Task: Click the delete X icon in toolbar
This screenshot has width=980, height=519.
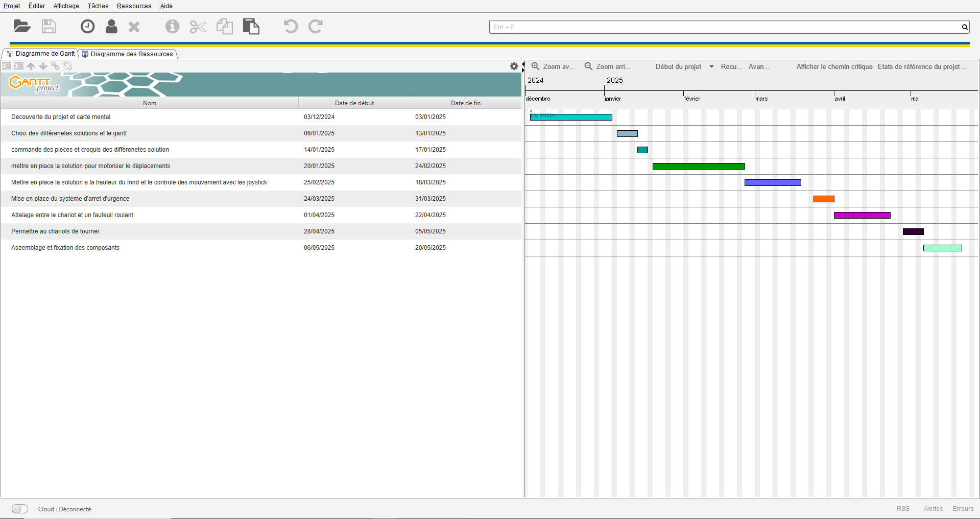Action: click(134, 27)
